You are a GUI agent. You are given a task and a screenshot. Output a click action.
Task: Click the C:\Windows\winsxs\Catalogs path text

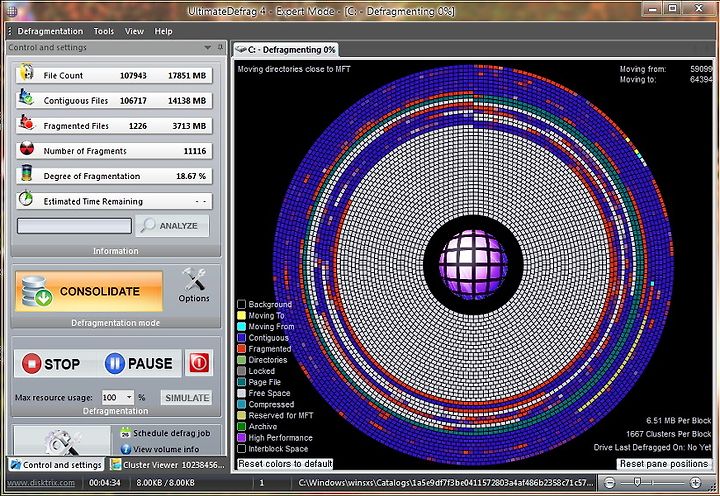pos(445,483)
